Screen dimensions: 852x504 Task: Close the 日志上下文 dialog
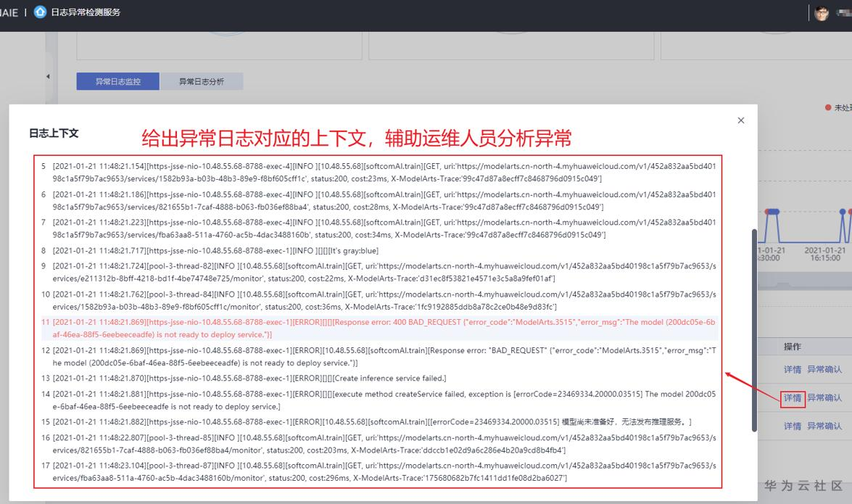pos(740,120)
